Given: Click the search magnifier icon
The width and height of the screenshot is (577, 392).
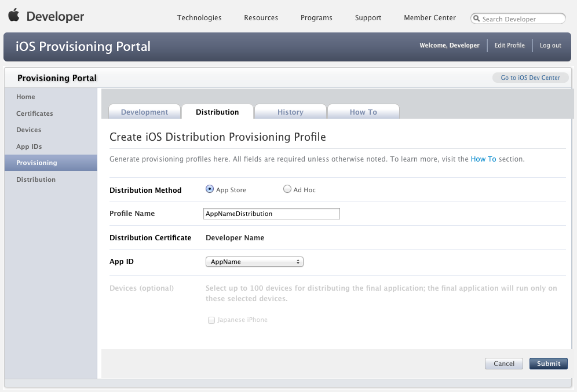Looking at the screenshot, I should pyautogui.click(x=476, y=19).
